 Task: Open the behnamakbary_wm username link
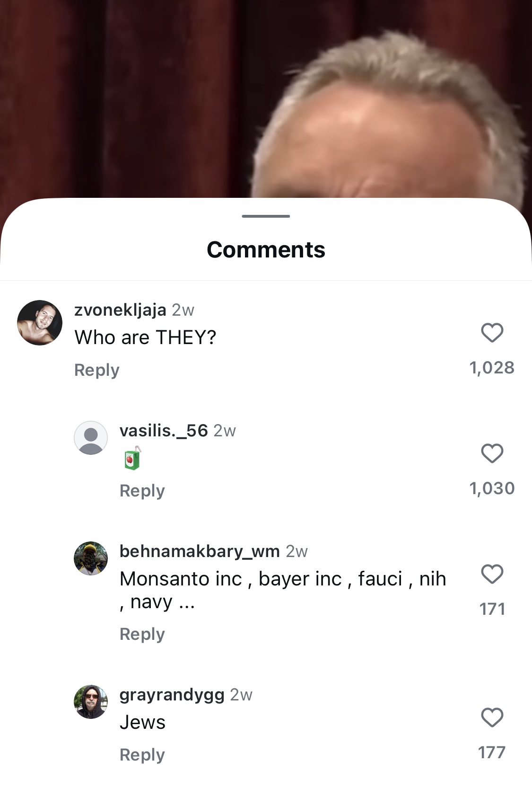click(200, 551)
